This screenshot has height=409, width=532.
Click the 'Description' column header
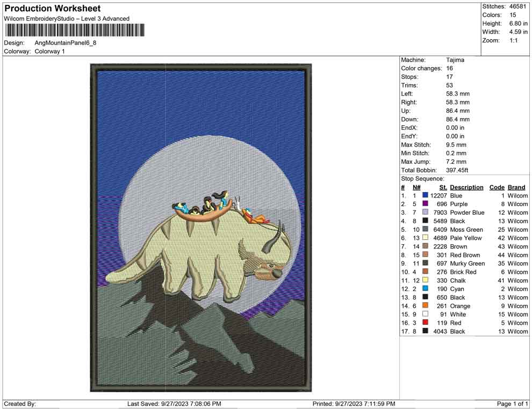click(466, 187)
